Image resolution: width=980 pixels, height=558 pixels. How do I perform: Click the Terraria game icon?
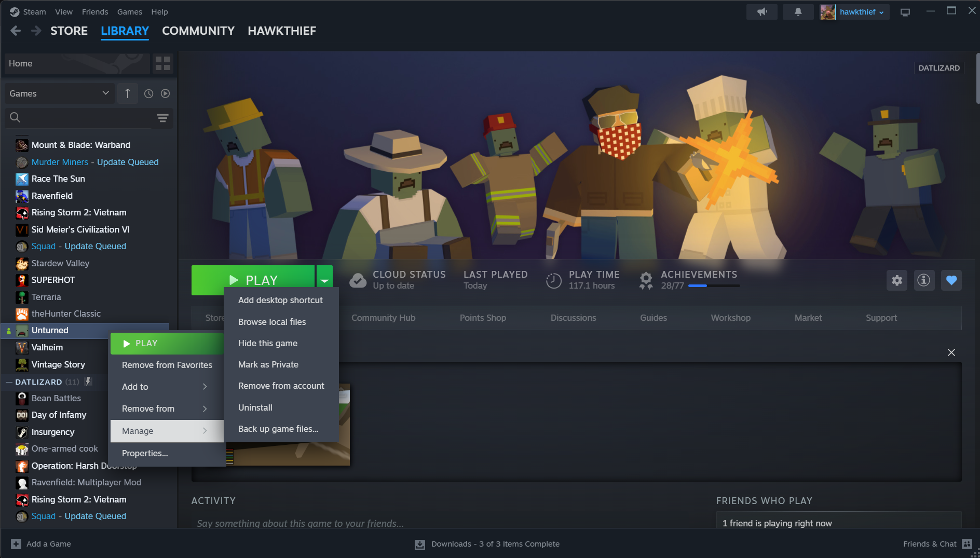[x=22, y=297]
